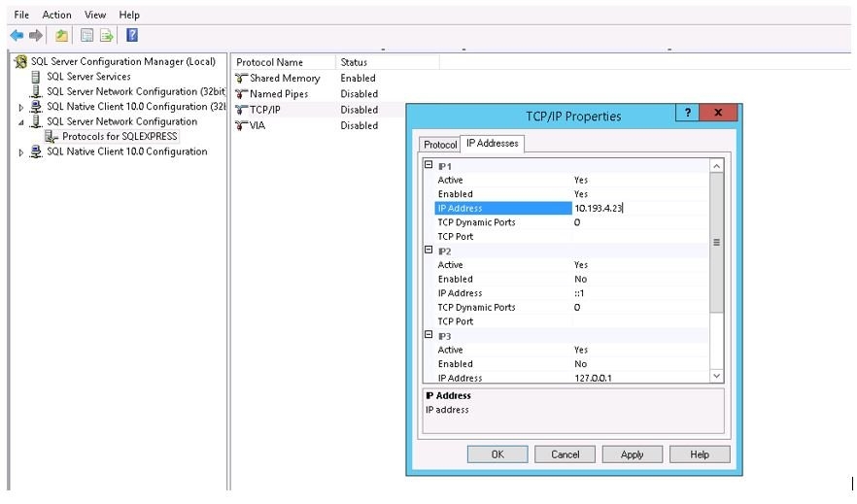Collapse the IP1 section
The height and width of the screenshot is (504, 857).
click(428, 166)
